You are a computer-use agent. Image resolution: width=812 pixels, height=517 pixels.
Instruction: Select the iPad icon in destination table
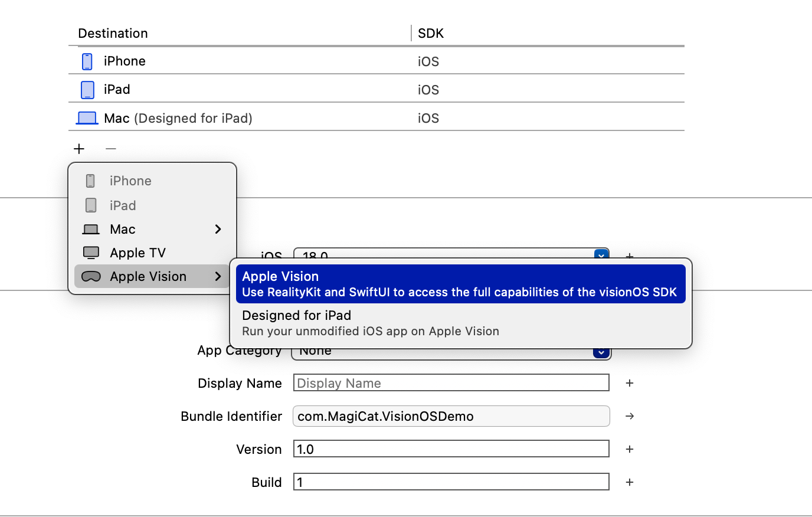click(x=87, y=90)
